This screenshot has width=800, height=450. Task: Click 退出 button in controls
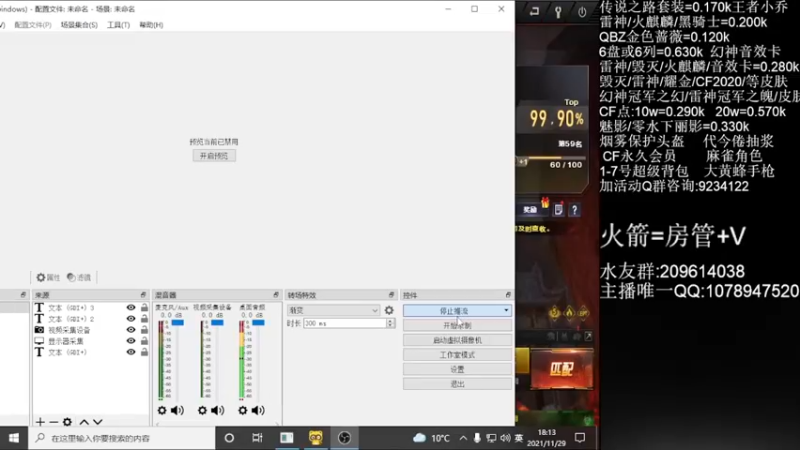click(x=457, y=384)
